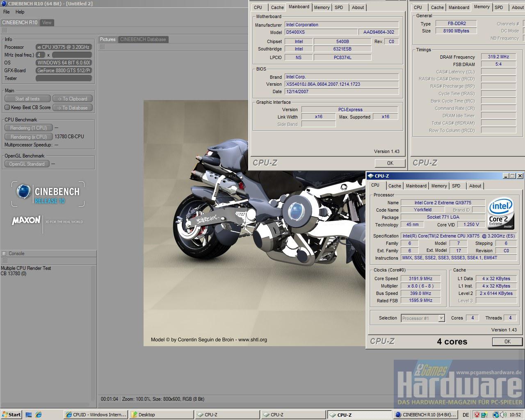The height and width of the screenshot is (420, 525).
Task: Click the Core Speed 3191.9 MHz value
Action: pos(421,278)
